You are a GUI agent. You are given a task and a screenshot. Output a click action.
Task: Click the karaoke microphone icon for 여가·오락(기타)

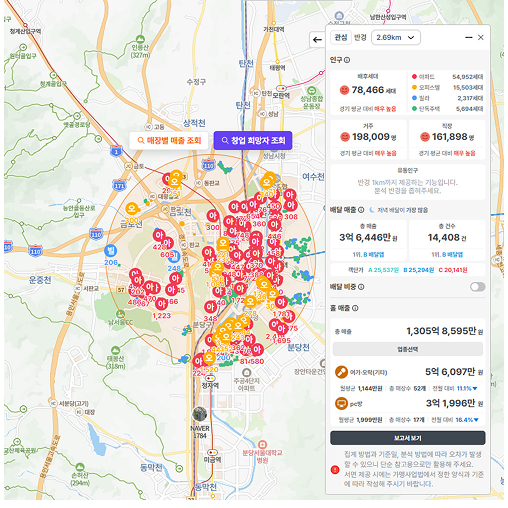341,372
